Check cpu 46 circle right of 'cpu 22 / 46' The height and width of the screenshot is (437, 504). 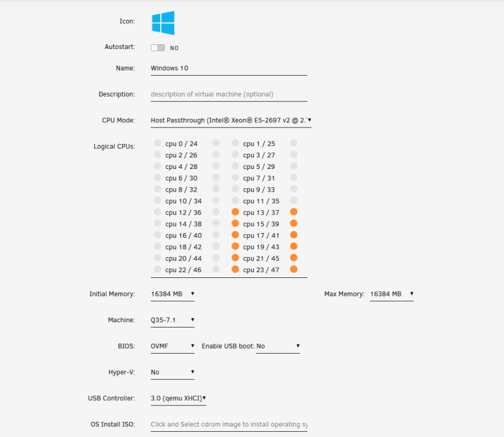coord(216,269)
